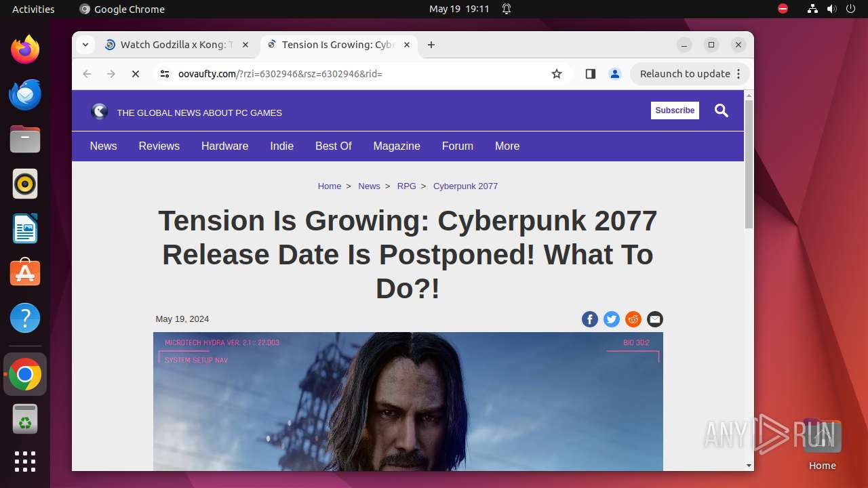Switch to the Watch Godzilla x Kong tab
Viewport: 868px width, 488px height.
(176, 45)
